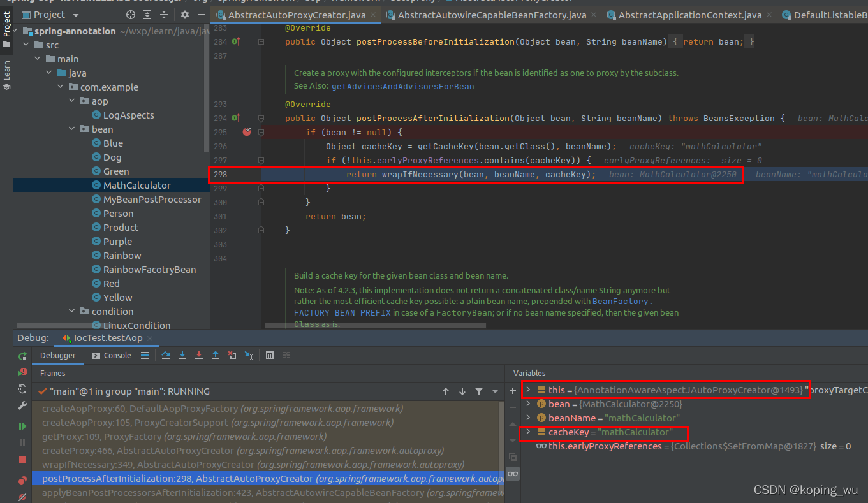Click the Drop Frame icon
The width and height of the screenshot is (868, 503).
point(232,355)
